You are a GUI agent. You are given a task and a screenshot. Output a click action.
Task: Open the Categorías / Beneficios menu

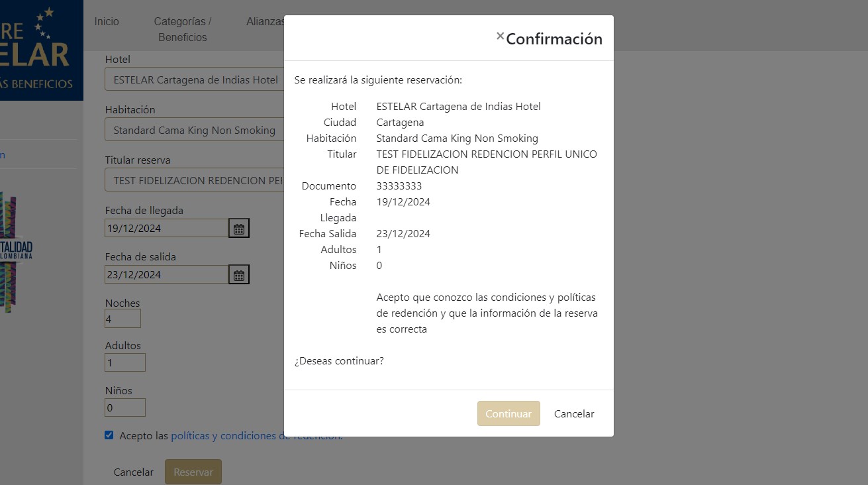[x=183, y=29]
